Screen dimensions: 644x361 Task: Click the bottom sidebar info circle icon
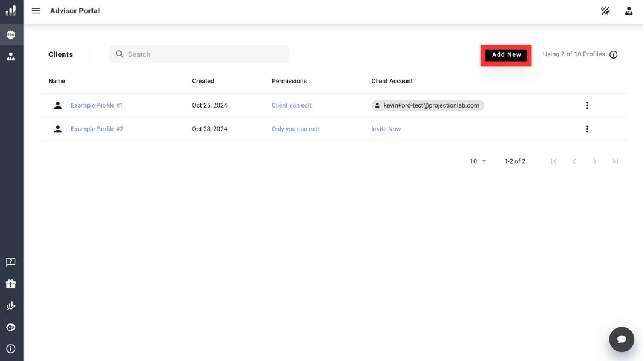(11, 349)
